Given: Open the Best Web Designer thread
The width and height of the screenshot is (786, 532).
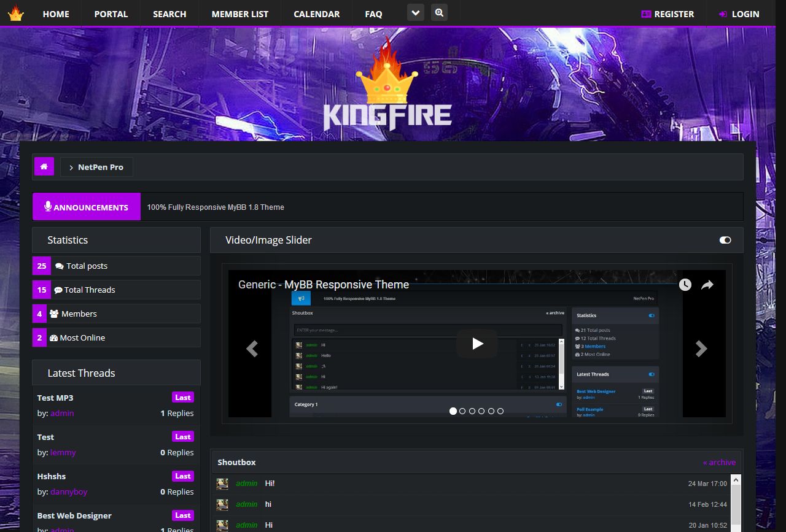Looking at the screenshot, I should pos(74,515).
